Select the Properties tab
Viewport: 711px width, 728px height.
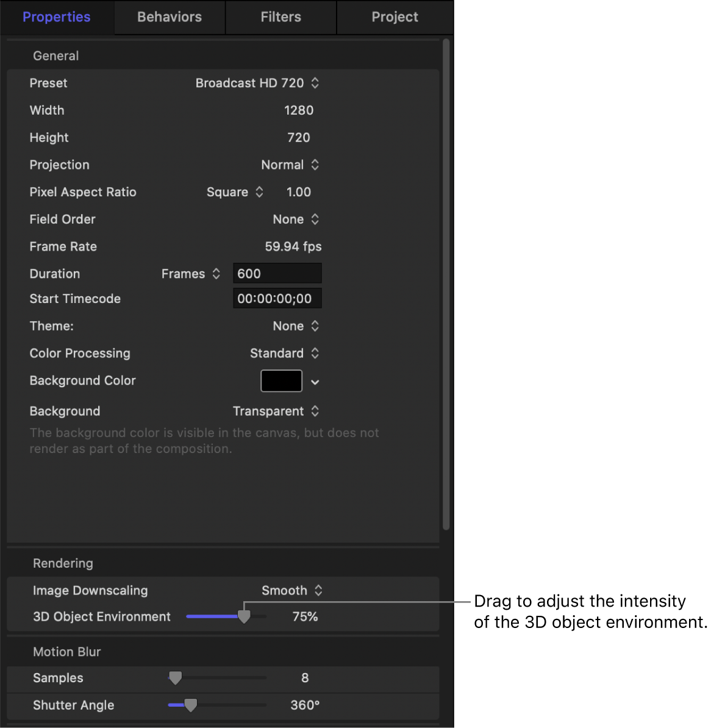pyautogui.click(x=56, y=17)
